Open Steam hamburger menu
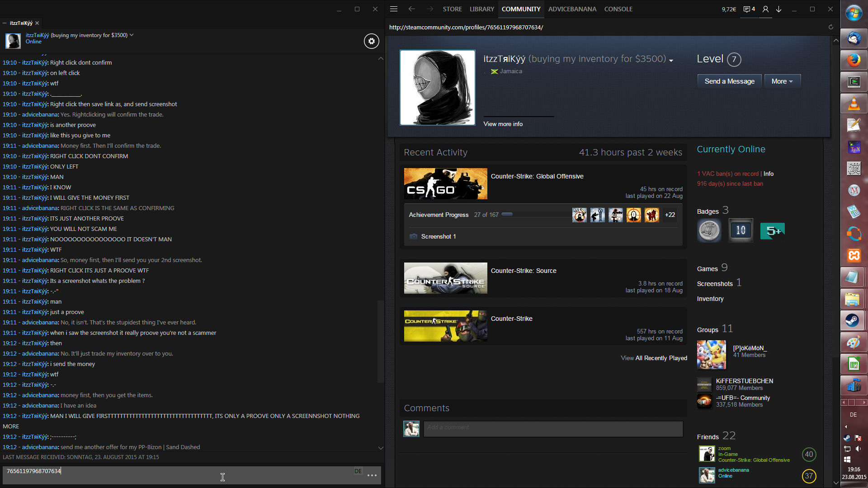This screenshot has width=868, height=488. pos(394,9)
